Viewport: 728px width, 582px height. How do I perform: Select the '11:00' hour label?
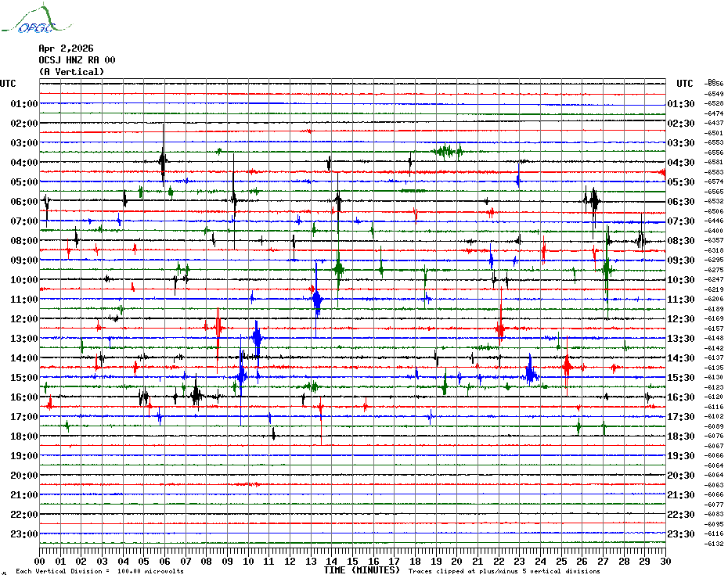tap(24, 300)
